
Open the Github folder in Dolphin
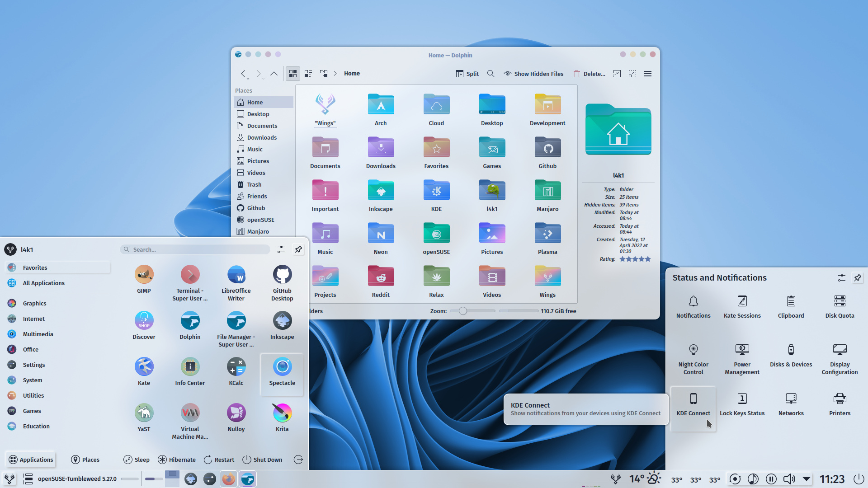click(x=547, y=153)
